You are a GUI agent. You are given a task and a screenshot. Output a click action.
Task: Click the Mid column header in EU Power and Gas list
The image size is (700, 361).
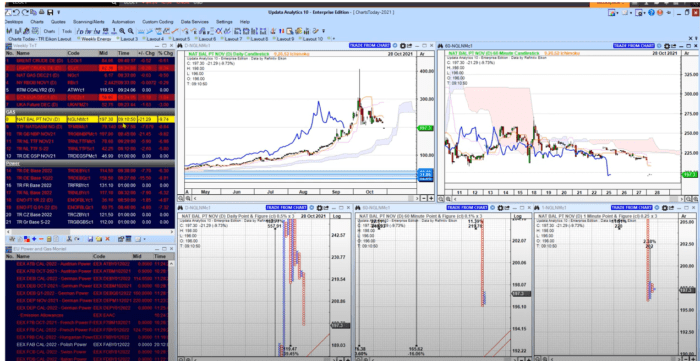(138, 257)
